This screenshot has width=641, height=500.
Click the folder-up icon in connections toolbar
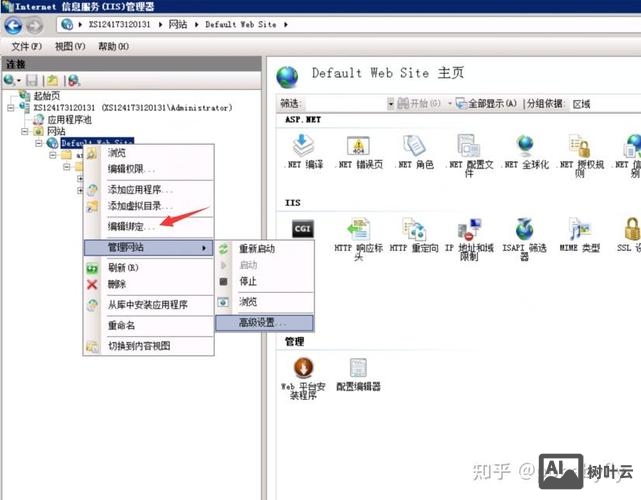coord(52,81)
